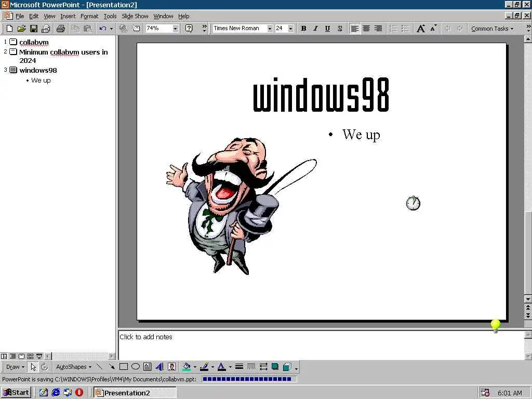The width and height of the screenshot is (532, 399).
Task: Apply Shadow effect from drawing toolbar
Action: [275, 367]
